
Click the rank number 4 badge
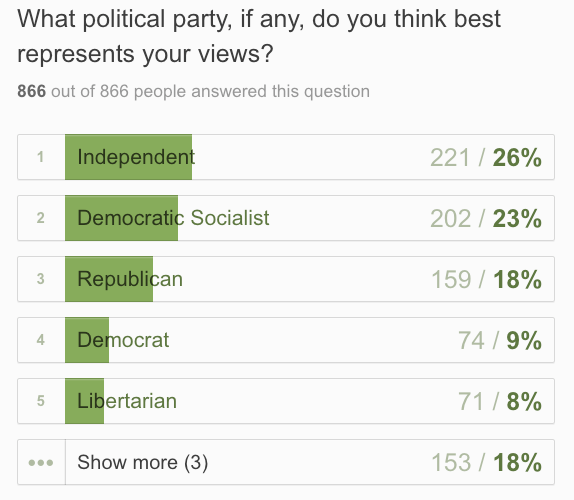click(41, 340)
